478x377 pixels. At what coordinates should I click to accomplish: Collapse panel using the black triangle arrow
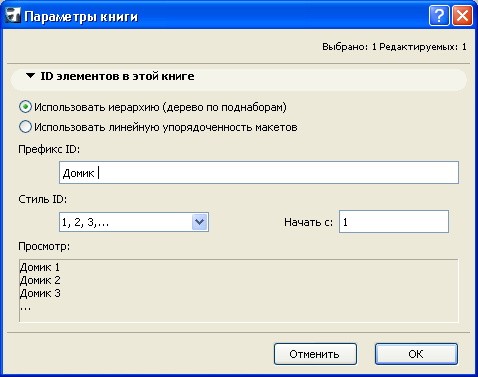click(x=30, y=76)
